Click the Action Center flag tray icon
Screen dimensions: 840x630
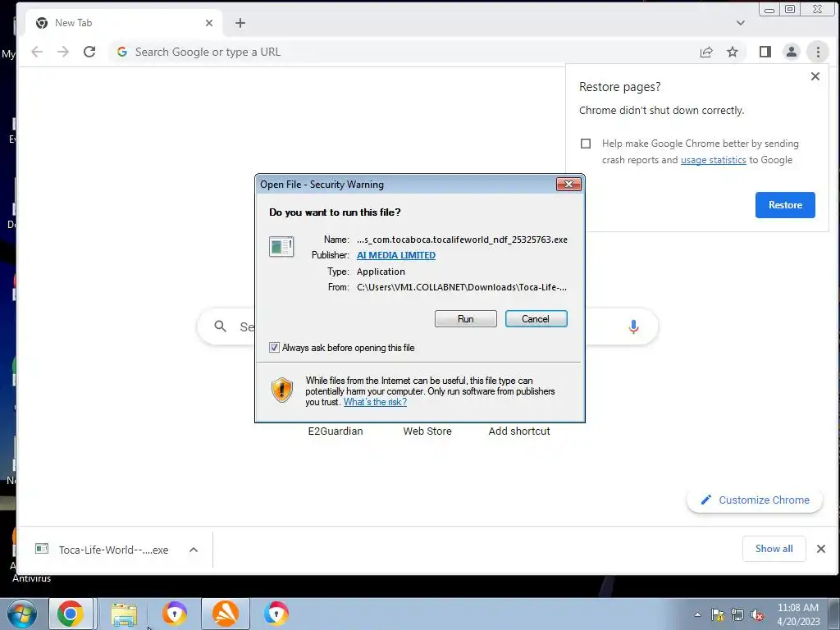(717, 614)
